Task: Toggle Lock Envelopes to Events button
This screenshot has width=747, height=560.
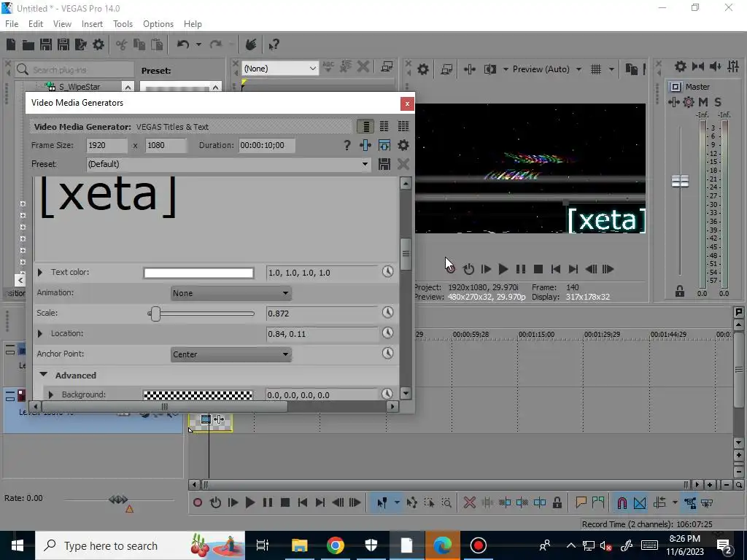Action: (690, 503)
